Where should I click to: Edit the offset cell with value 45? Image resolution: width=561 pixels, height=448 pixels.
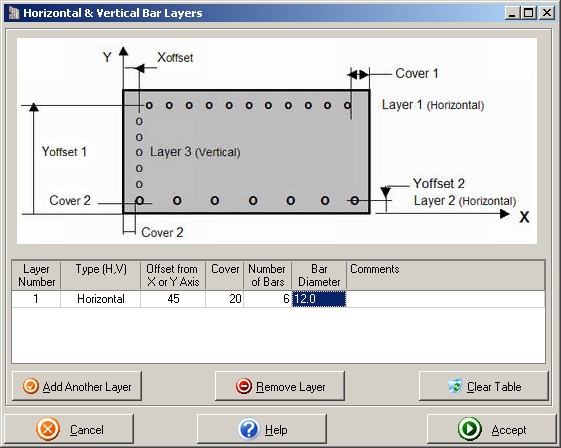(173, 299)
